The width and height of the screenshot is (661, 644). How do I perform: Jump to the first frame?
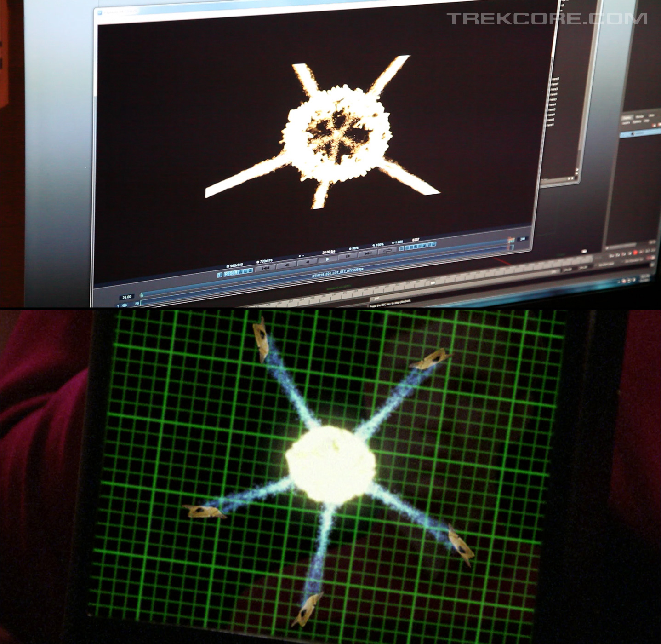266,268
